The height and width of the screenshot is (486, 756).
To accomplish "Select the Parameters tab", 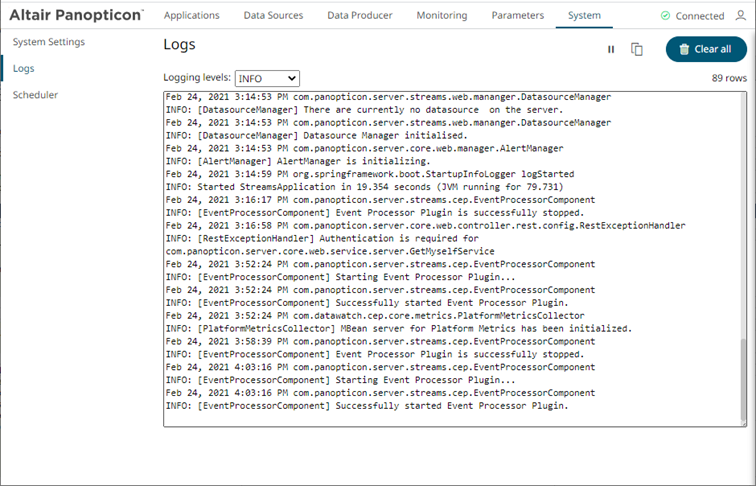I will (518, 15).
